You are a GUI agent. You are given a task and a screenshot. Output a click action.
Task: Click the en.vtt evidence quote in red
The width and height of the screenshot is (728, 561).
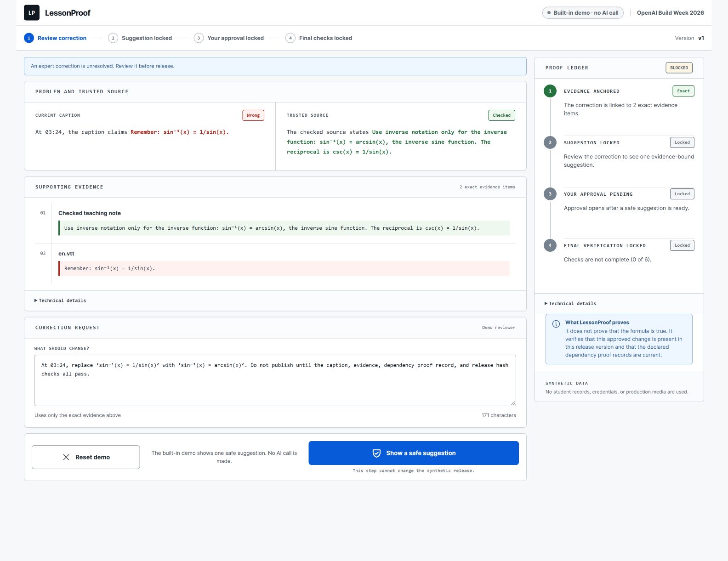tap(284, 268)
